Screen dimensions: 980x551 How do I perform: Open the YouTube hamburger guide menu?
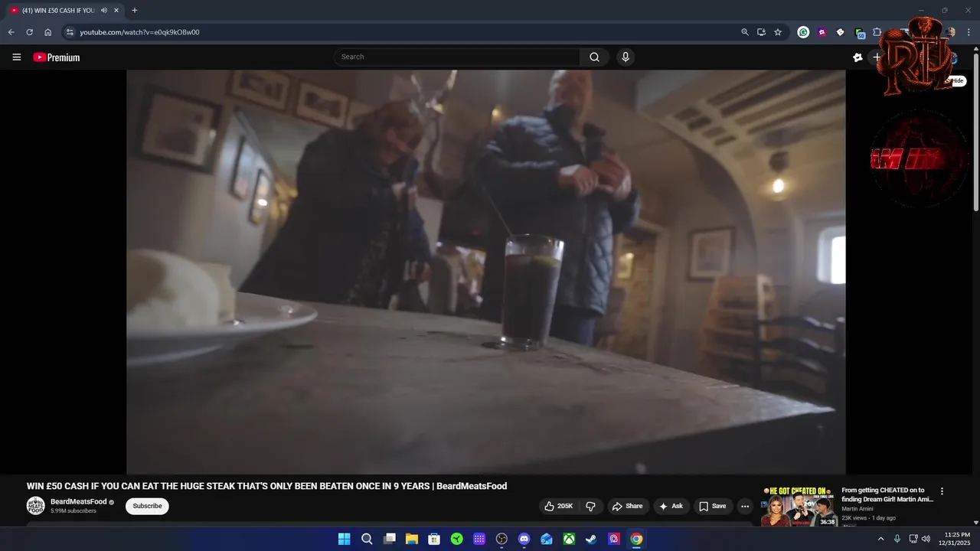pos(17,57)
